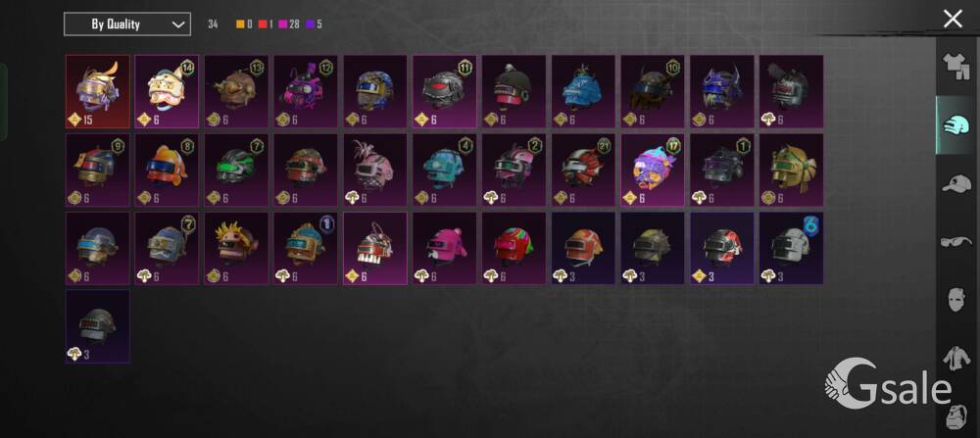Select the red-framed helmet worth 15
Screen dimensions: 980x438
click(x=97, y=91)
